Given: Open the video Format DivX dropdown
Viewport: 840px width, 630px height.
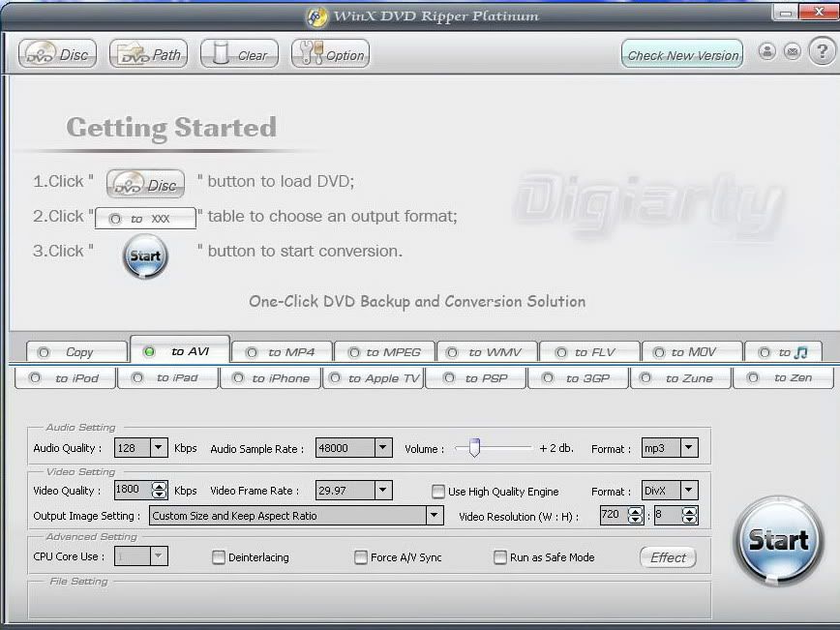Looking at the screenshot, I should [x=689, y=491].
